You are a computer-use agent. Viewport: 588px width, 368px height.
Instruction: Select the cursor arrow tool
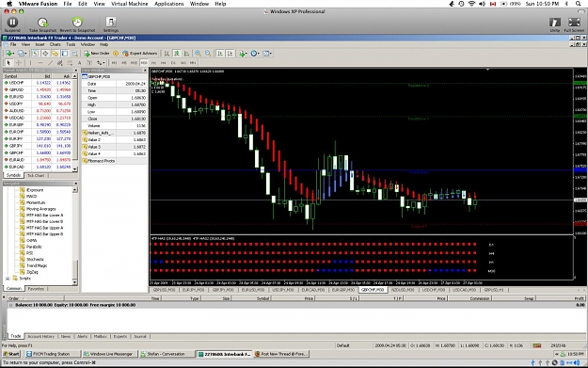(8, 63)
